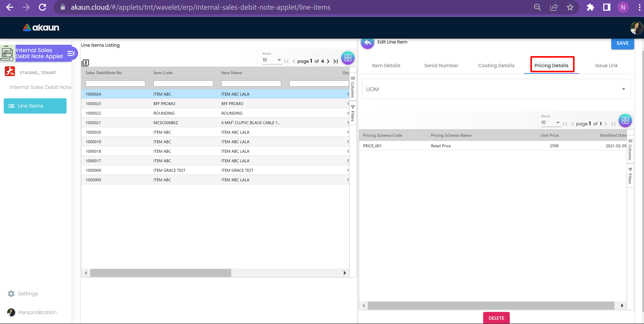Open Rows per page dropdown in listing
The image size is (644, 324).
tap(272, 60)
